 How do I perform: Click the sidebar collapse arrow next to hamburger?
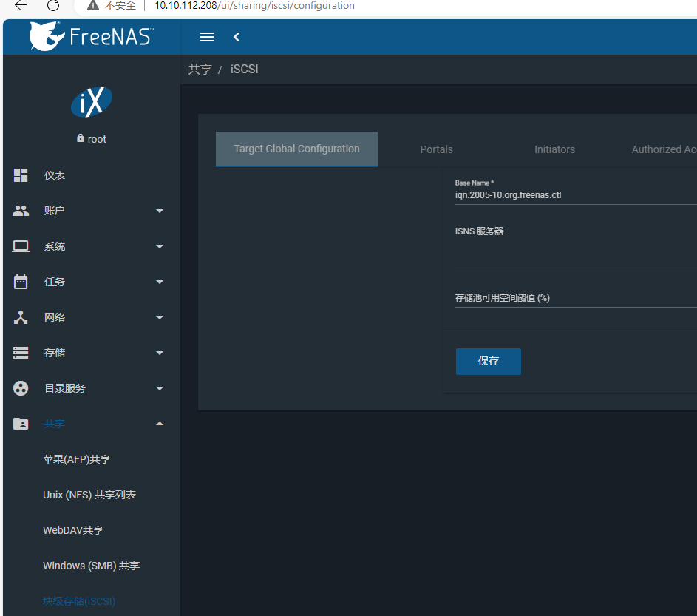[x=237, y=36]
